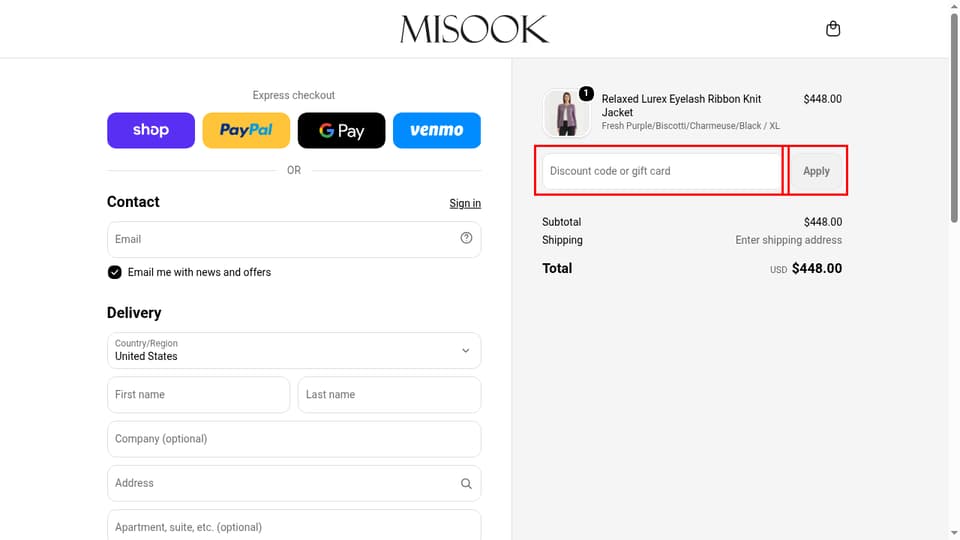
Task: Expand the Country/Region dropdown
Action: point(294,350)
